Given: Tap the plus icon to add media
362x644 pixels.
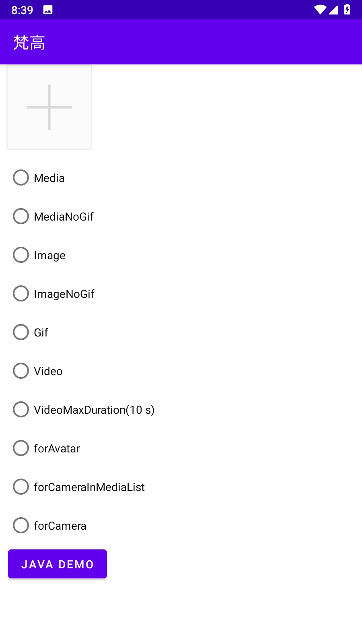Looking at the screenshot, I should 49,107.
